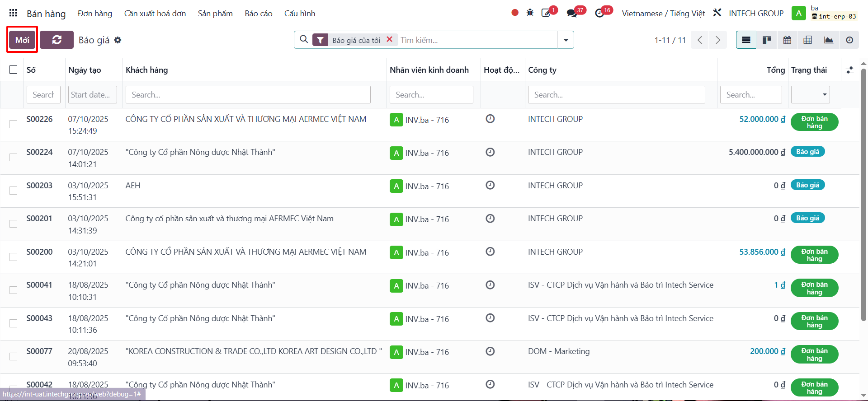868x401 pixels.
Task: Open the activities clock icon with badge 16
Action: tap(599, 13)
